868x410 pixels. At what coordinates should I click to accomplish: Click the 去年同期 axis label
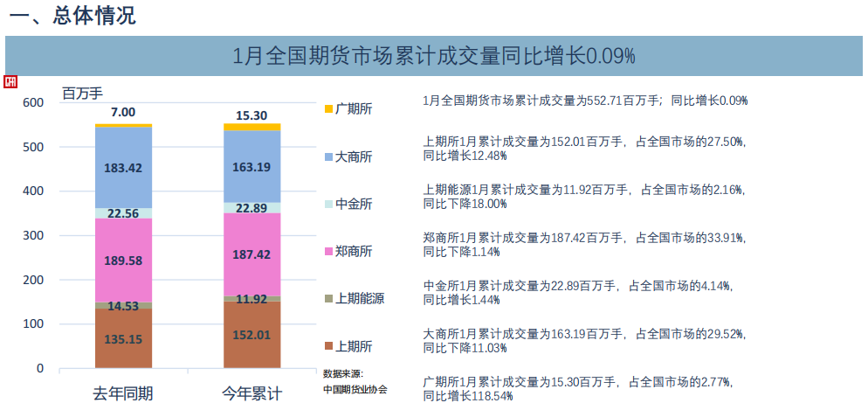[123, 394]
